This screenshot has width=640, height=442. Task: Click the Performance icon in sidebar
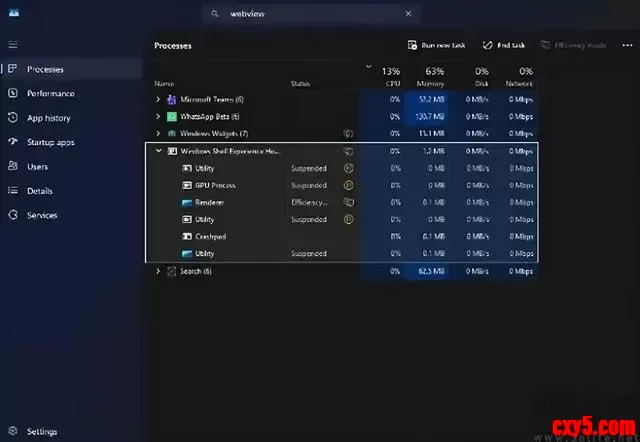point(13,94)
